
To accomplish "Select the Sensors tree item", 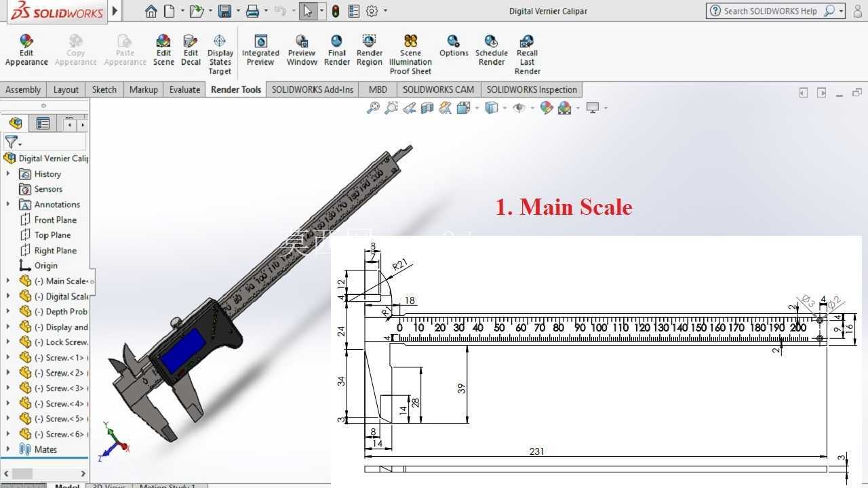I will (41, 188).
